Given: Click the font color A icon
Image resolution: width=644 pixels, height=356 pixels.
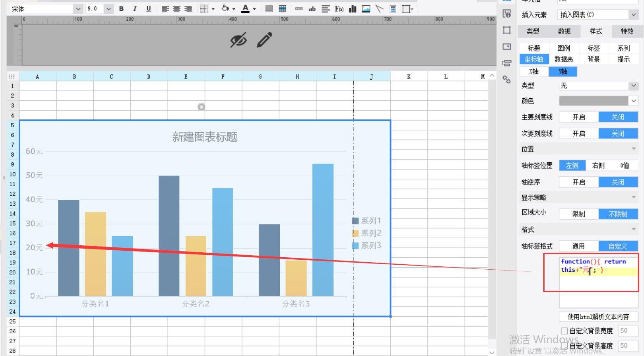Looking at the screenshot, I should click(245, 9).
